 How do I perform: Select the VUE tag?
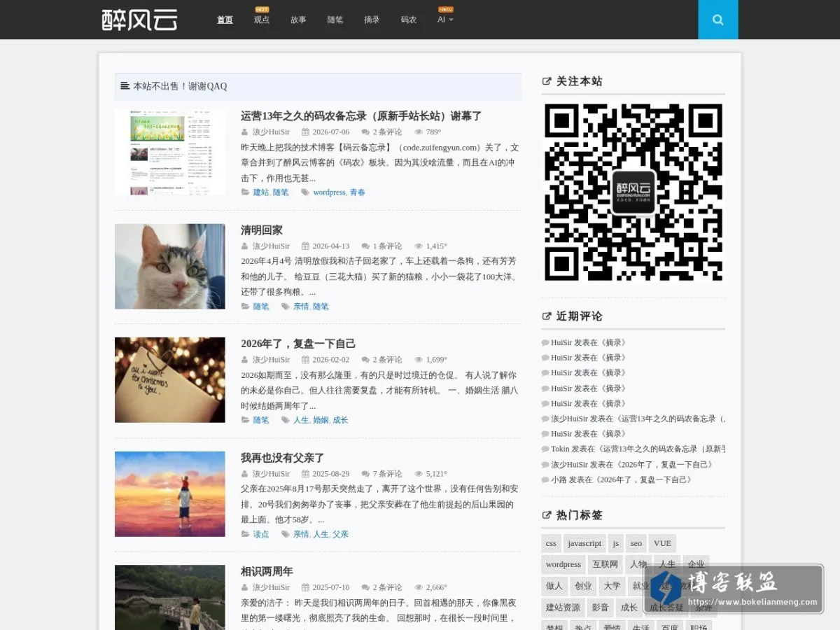662,543
